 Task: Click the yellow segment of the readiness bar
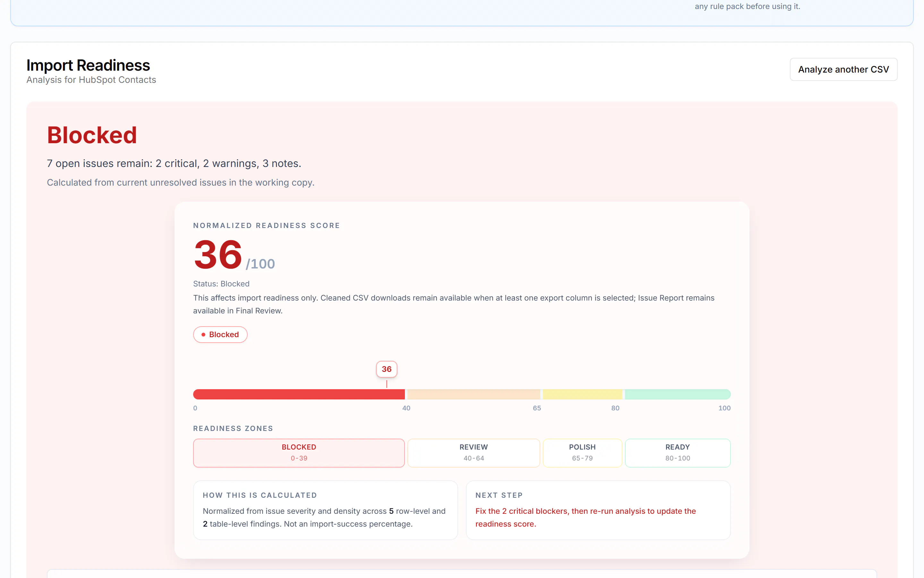tap(582, 394)
